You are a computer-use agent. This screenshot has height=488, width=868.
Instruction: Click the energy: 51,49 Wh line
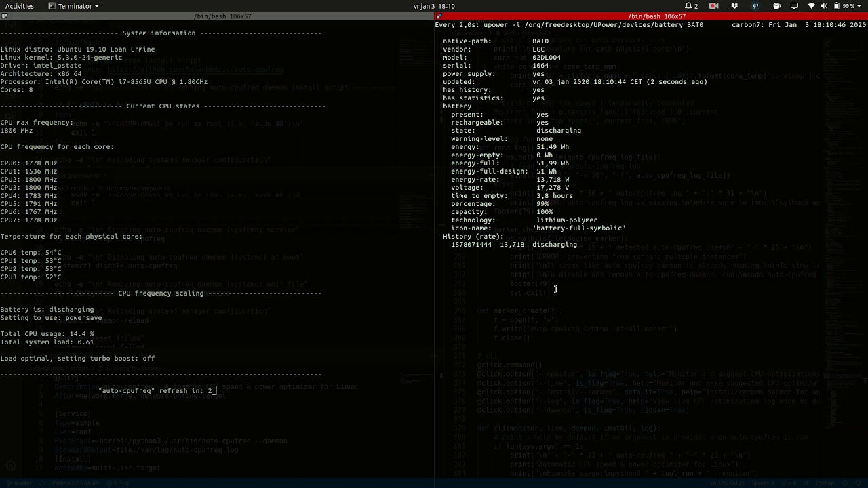point(510,146)
